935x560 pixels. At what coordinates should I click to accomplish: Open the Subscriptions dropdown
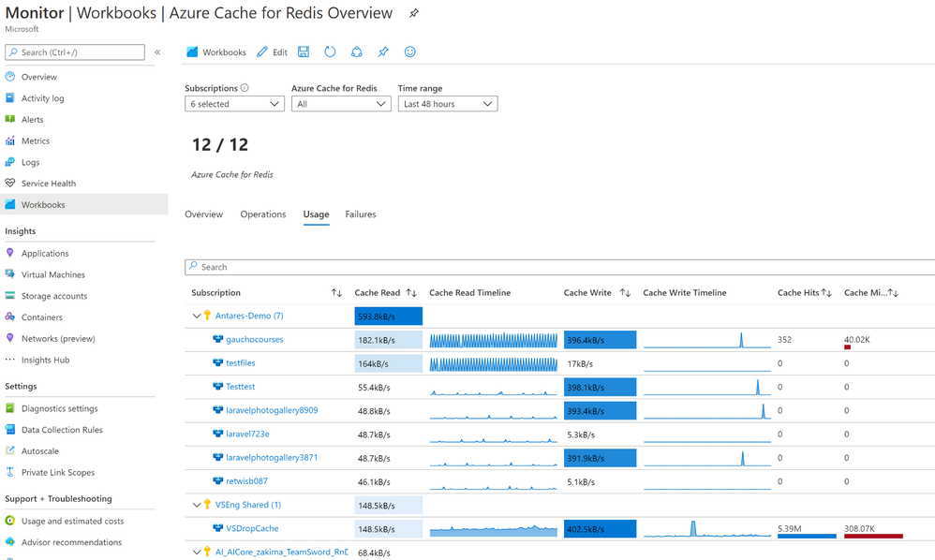[234, 104]
